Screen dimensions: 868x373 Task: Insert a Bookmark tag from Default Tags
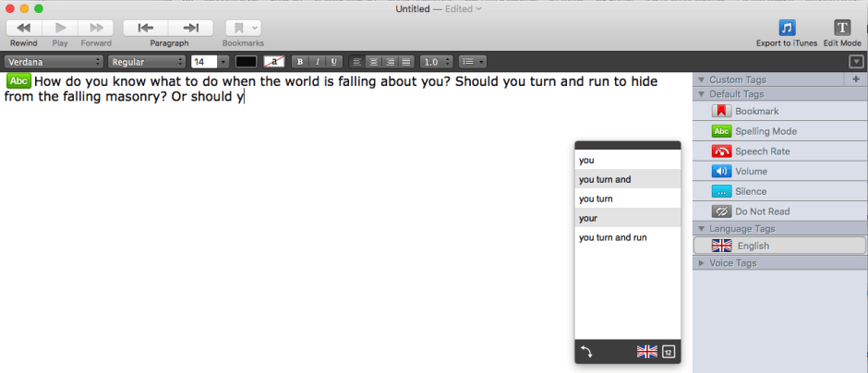[x=722, y=111]
